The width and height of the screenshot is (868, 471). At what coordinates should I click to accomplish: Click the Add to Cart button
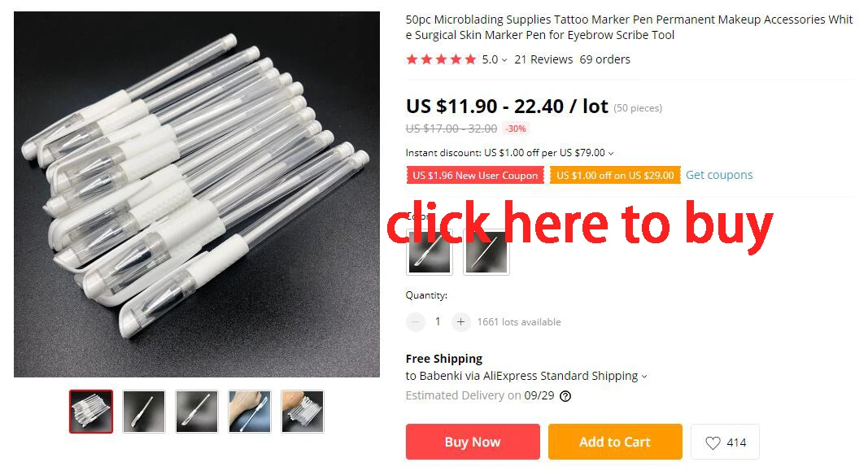tap(615, 442)
